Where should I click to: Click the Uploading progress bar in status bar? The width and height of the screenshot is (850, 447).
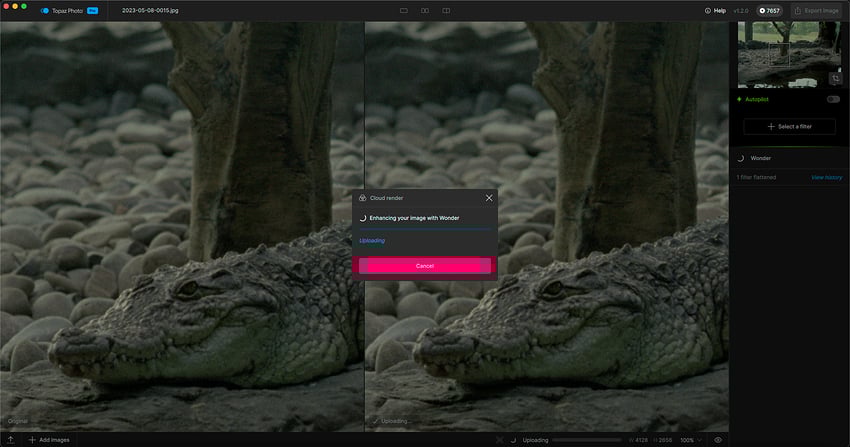(x=587, y=440)
